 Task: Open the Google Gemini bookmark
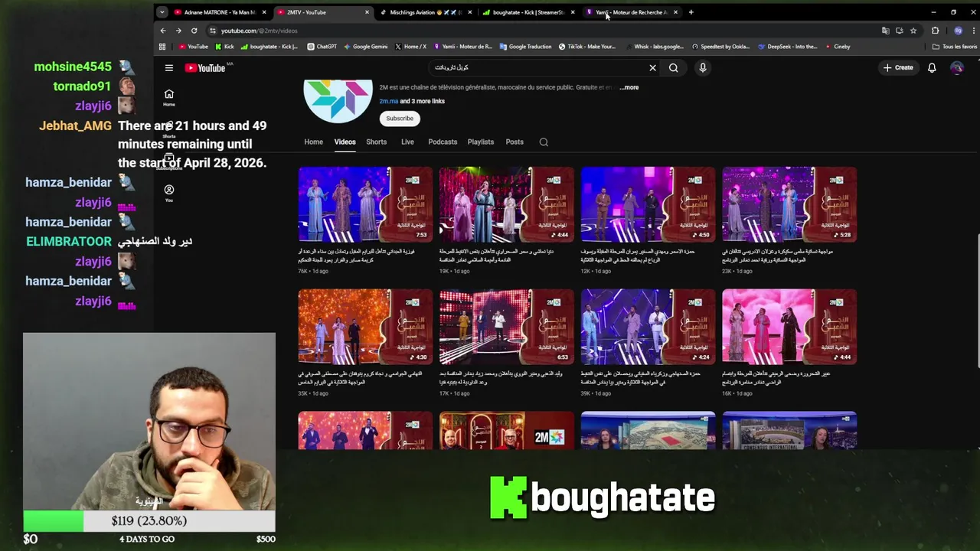pyautogui.click(x=365, y=47)
